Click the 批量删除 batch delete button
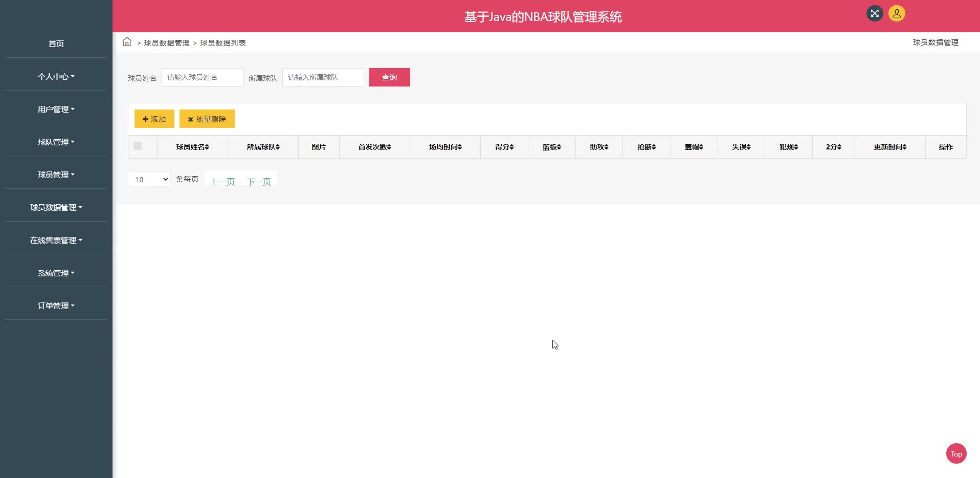Screen dimensions: 980x478 click(x=207, y=119)
